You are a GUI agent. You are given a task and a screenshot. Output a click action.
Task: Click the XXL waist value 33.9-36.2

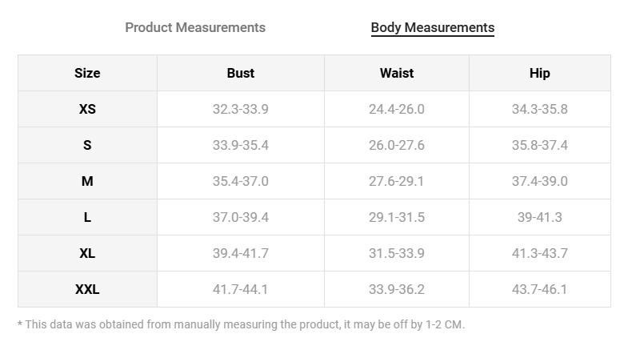[396, 289]
